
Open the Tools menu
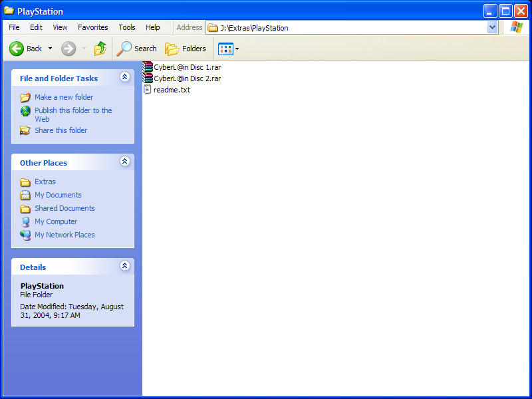[x=127, y=27]
